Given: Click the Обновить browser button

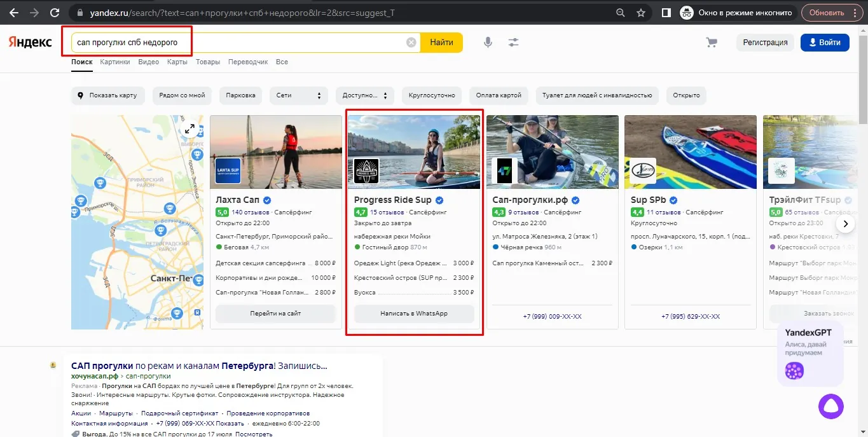Looking at the screenshot, I should pyautogui.click(x=832, y=13).
